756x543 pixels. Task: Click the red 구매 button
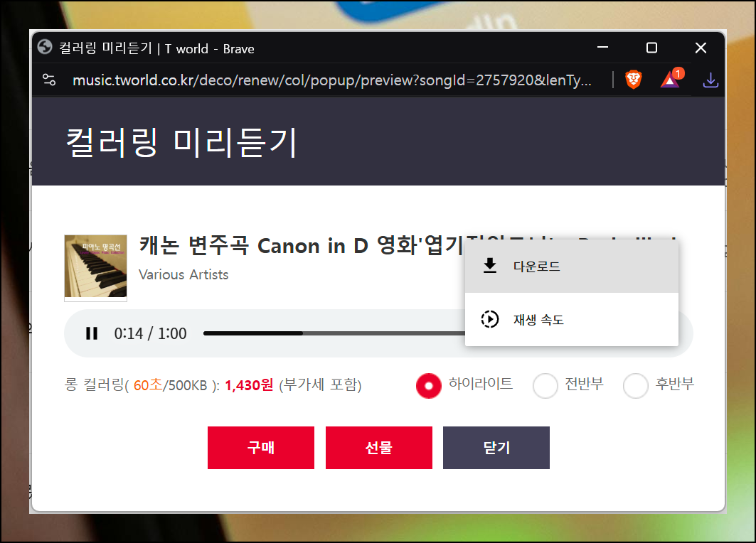261,448
